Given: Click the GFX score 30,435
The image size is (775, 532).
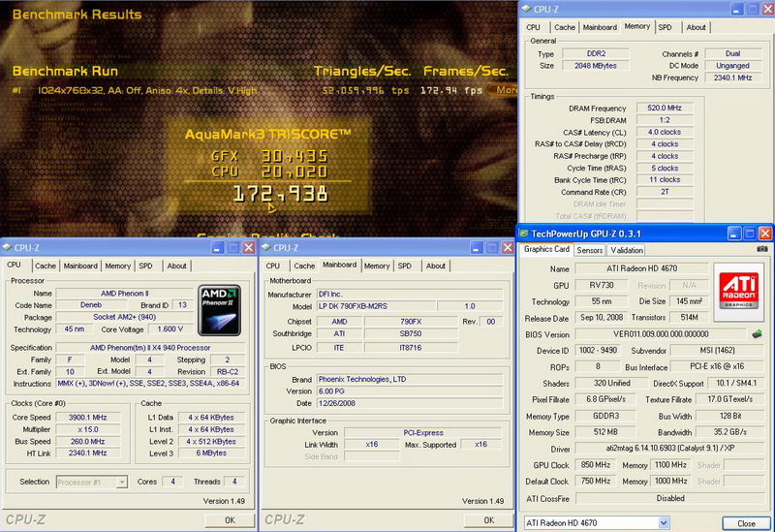Looking at the screenshot, I should coord(294,156).
